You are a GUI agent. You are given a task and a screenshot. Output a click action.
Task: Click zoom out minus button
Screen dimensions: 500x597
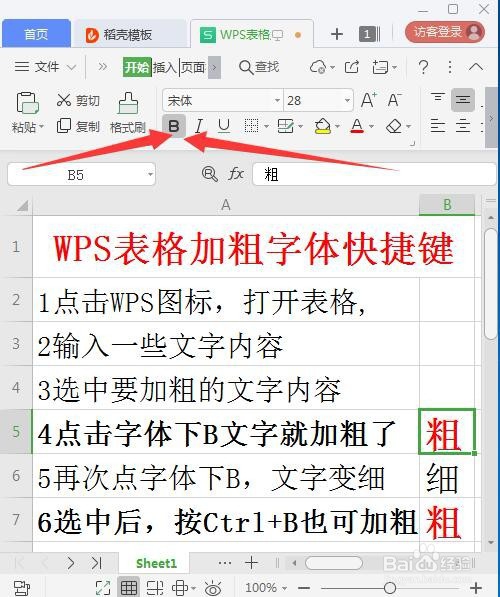pyautogui.click(x=304, y=588)
